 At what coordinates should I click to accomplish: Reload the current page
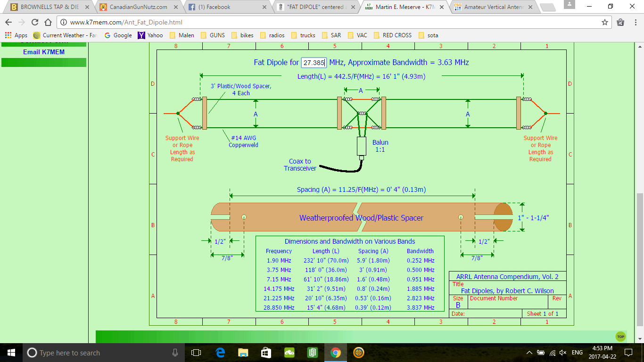pos(35,22)
